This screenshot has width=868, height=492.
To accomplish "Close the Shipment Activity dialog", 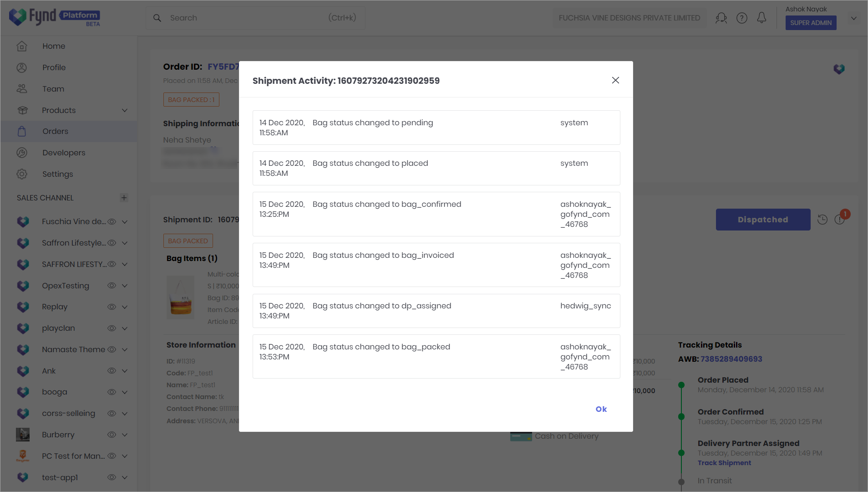I will 615,80.
